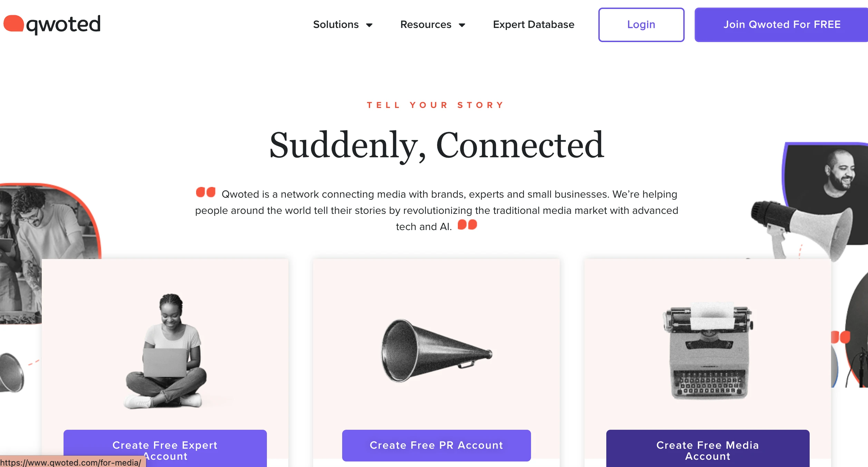Click the Suddenly, Connected headline

coord(437,145)
